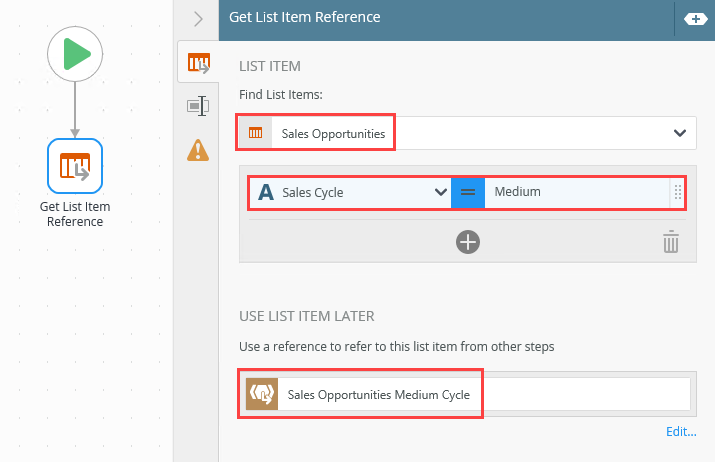Screen dimensions: 715x462
Task: Select the Get List Item Reference step
Action: (x=75, y=166)
